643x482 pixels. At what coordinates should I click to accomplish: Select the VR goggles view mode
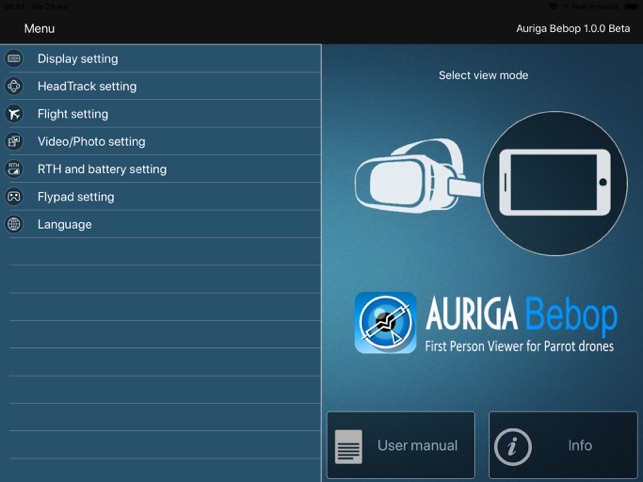click(416, 175)
